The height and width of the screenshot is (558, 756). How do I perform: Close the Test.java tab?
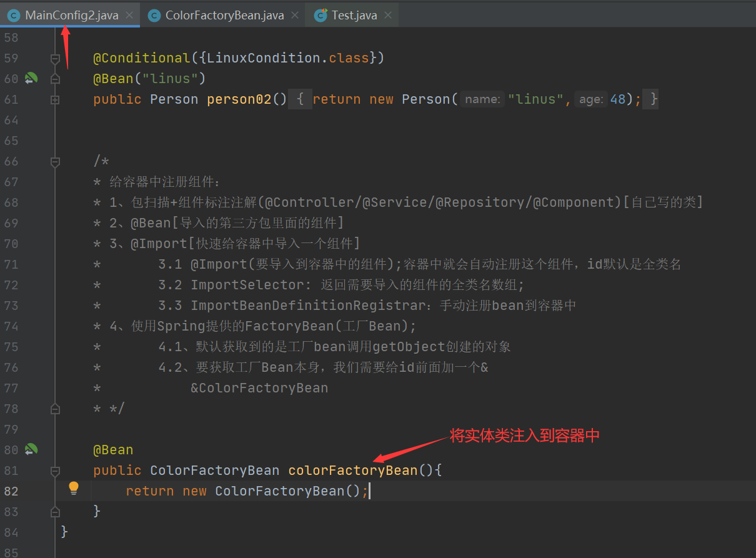tap(388, 15)
